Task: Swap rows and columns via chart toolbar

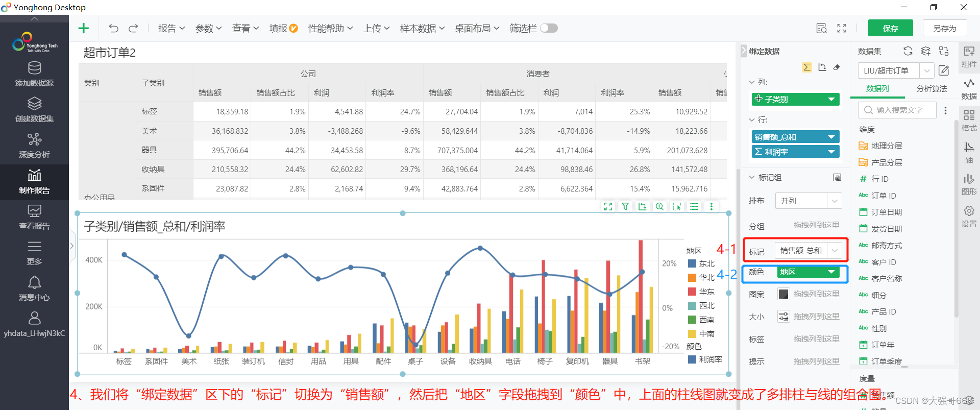Action: 642,206
